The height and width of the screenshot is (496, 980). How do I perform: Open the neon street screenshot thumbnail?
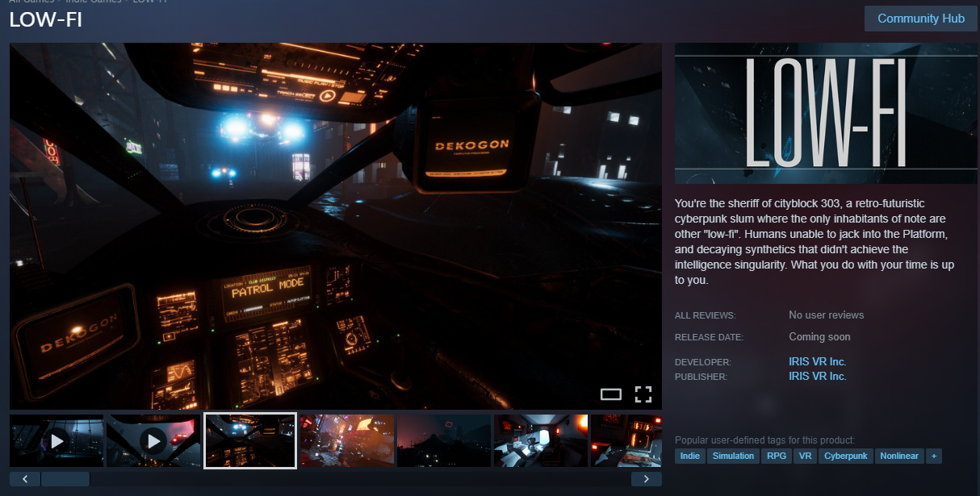coord(347,440)
